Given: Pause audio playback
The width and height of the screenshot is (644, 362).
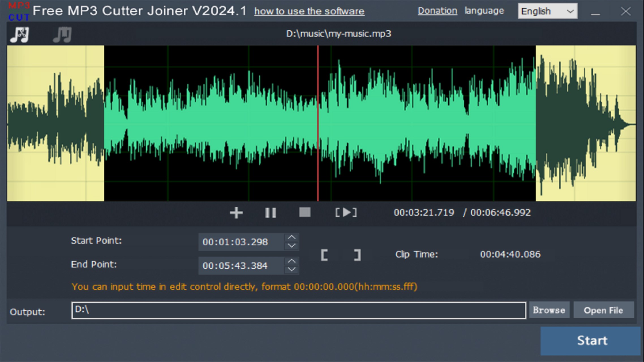Looking at the screenshot, I should point(271,212).
